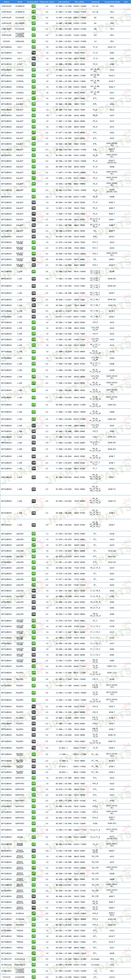The width and height of the screenshot is (131, 980).
Task: Click the fuel icon for Chrysler Voyager / Grand Voyager
Action: click(34, 35)
